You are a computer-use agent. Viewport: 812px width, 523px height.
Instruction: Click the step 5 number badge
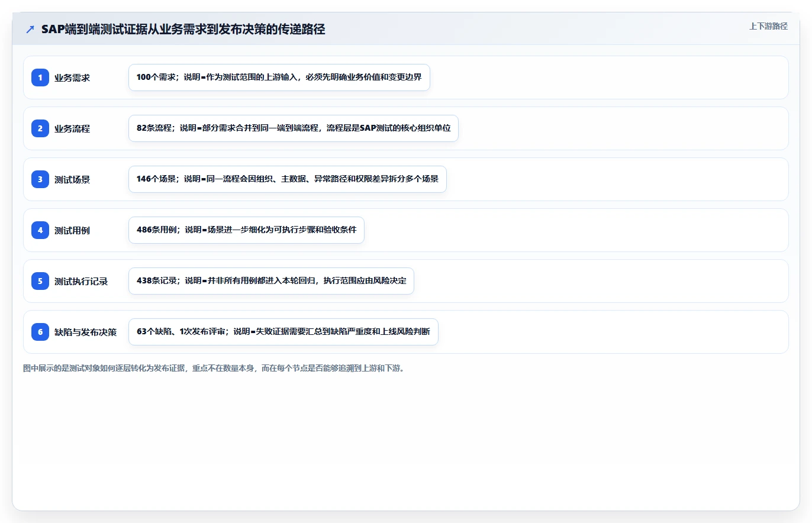coord(40,281)
